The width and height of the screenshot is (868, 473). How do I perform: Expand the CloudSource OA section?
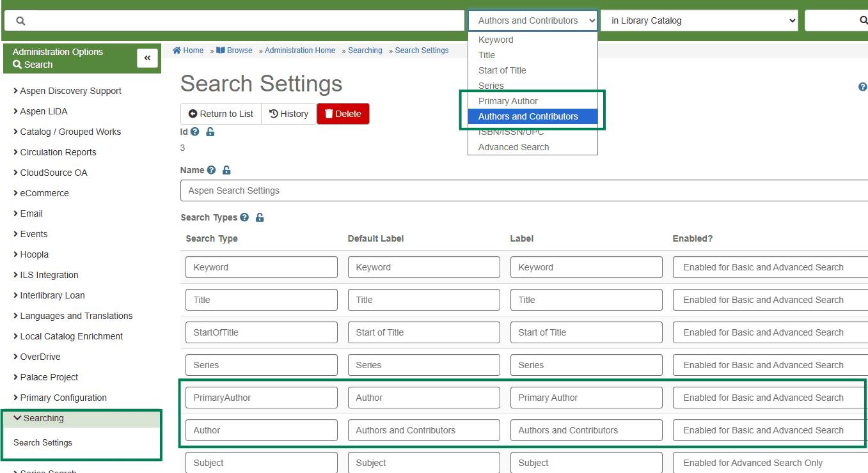coord(50,173)
